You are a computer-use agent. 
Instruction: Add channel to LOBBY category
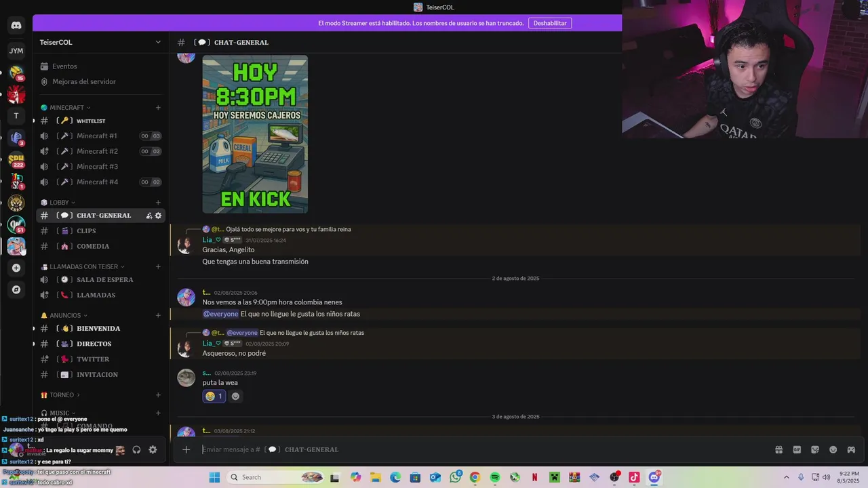pyautogui.click(x=158, y=203)
